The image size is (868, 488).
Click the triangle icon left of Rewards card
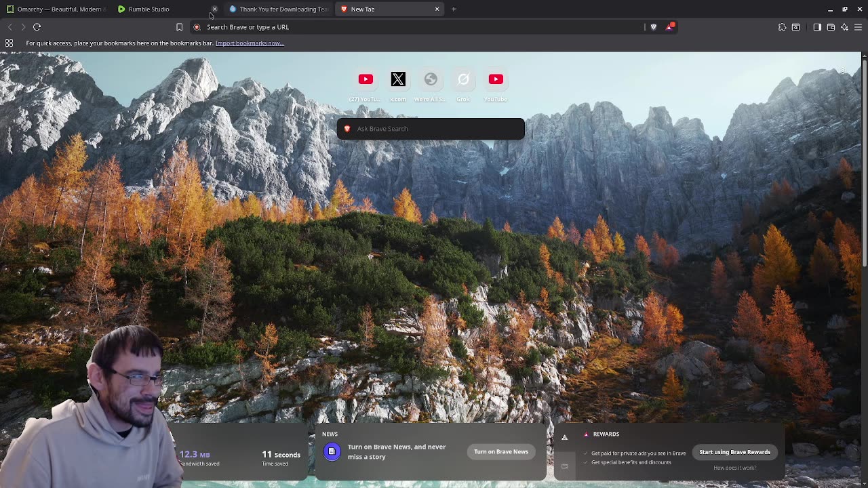tap(564, 438)
